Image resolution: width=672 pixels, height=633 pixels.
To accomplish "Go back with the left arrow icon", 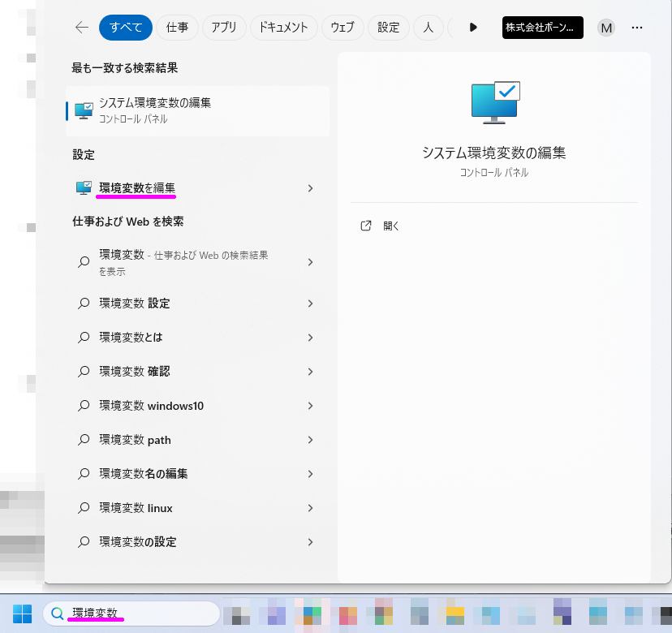I will point(81,28).
